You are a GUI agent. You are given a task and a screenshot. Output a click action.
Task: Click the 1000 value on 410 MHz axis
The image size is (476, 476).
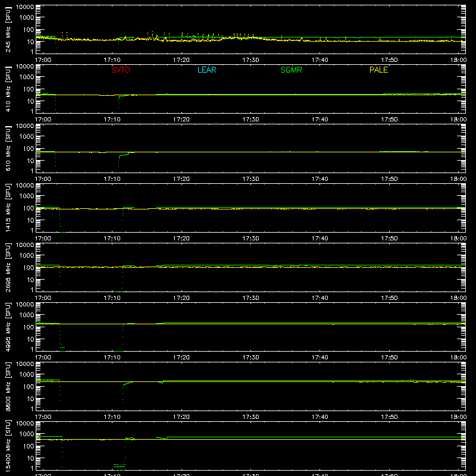27,77
